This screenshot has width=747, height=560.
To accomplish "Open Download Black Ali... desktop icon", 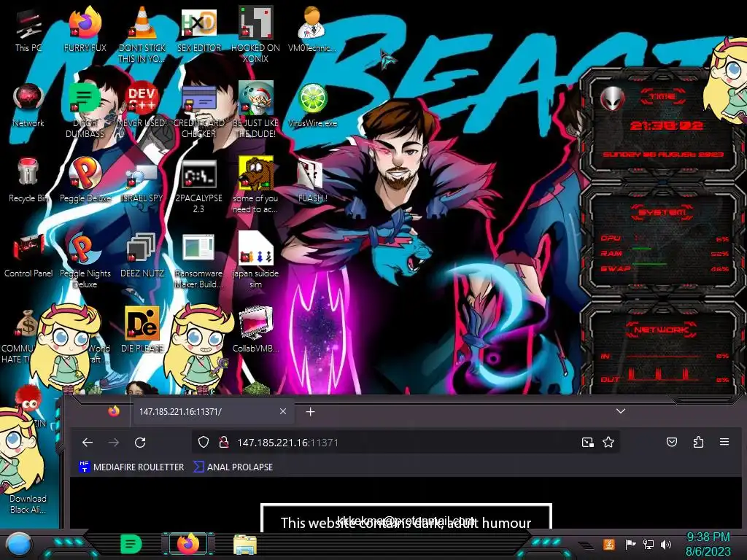I will coord(28,504).
